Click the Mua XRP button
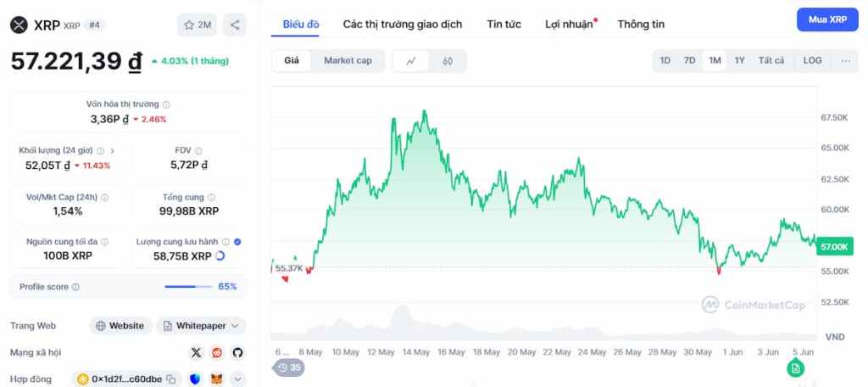868x387 pixels. click(827, 19)
